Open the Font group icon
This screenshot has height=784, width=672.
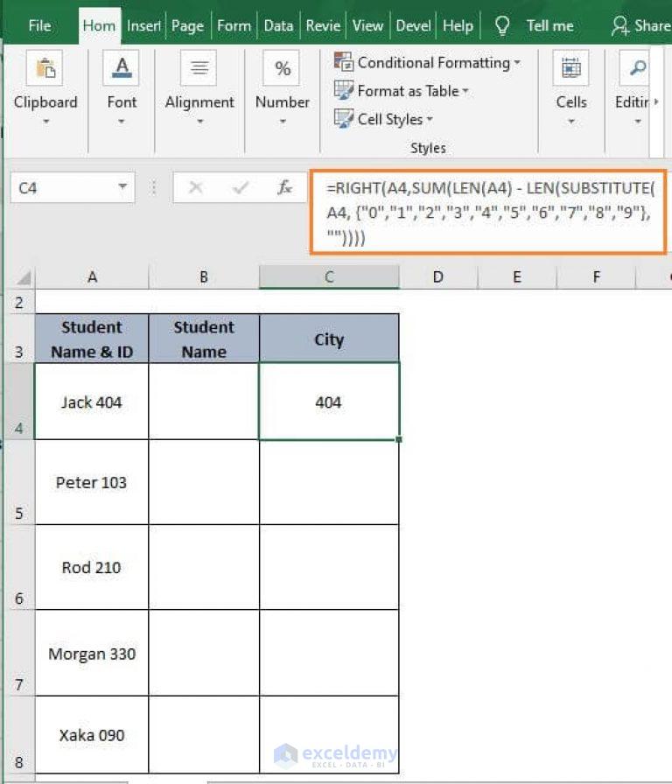click(121, 68)
